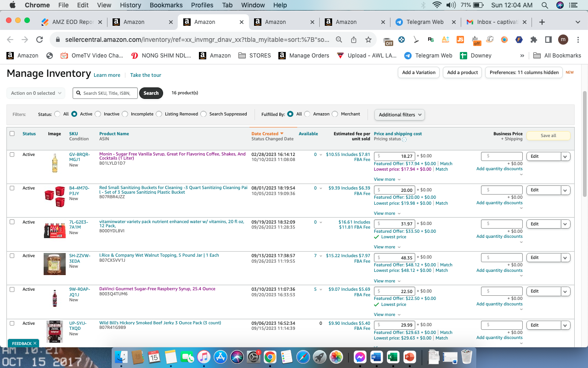Click the macOS Spotlight search icon

[545, 5]
